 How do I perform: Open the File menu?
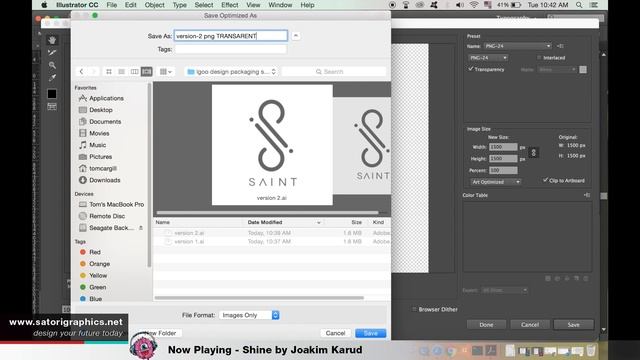[111, 5]
